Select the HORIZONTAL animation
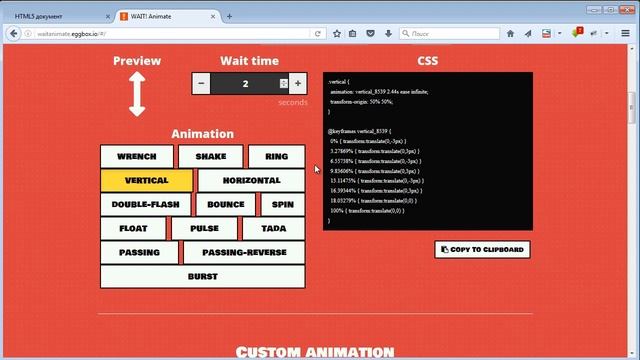The width and height of the screenshot is (640, 360). tap(251, 180)
